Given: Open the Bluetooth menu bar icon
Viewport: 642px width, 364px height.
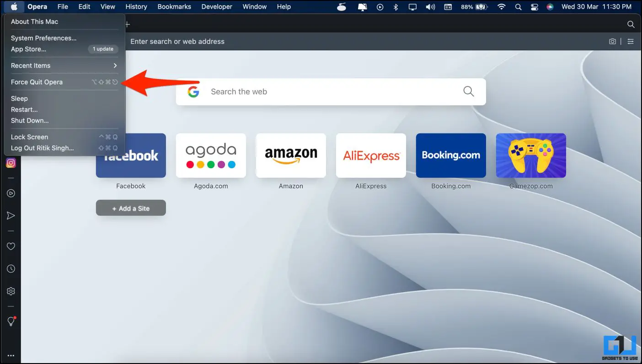Looking at the screenshot, I should click(x=396, y=7).
